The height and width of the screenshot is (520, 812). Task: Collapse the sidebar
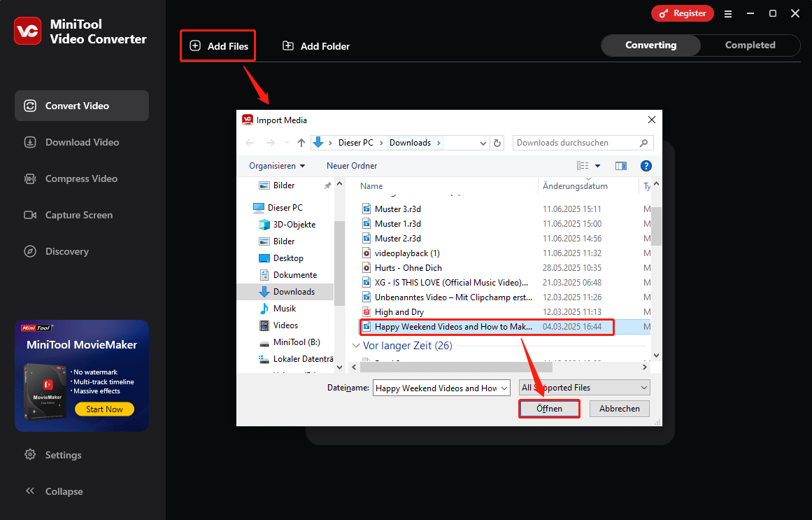click(55, 491)
